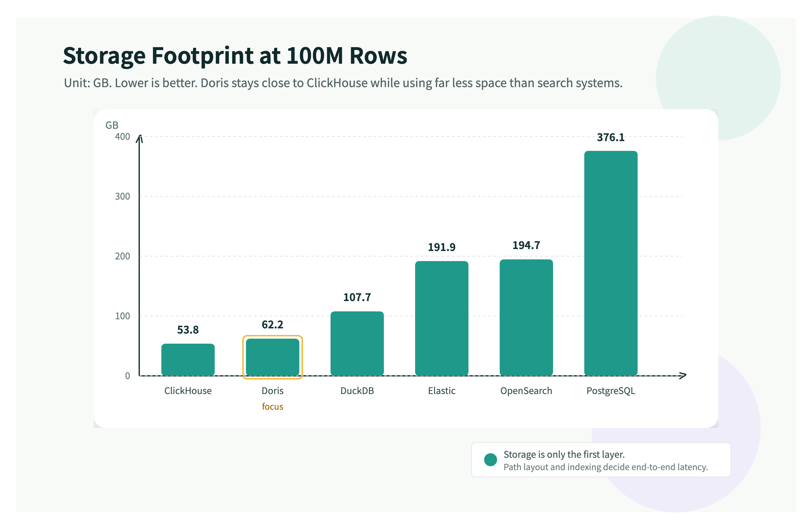Click the title "Storage Footprint at 100M Rows"
Viewport: 812px width, 528px height.
(x=235, y=56)
